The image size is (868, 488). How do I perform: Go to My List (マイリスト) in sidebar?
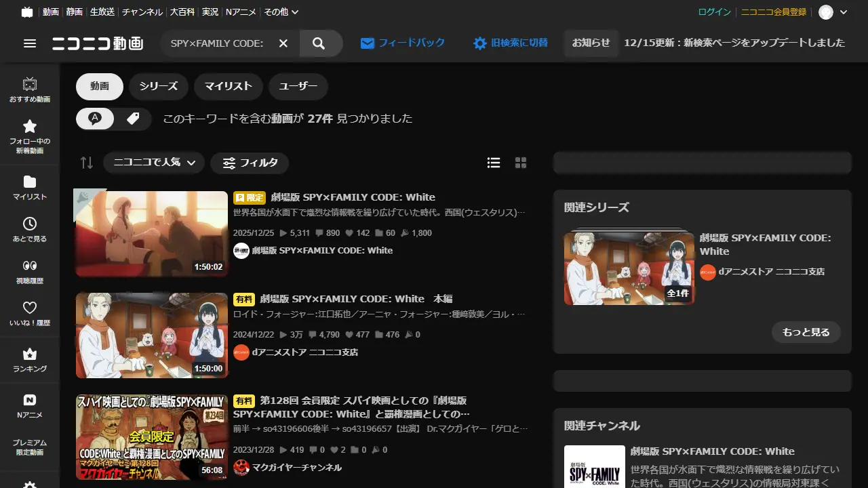click(x=30, y=188)
